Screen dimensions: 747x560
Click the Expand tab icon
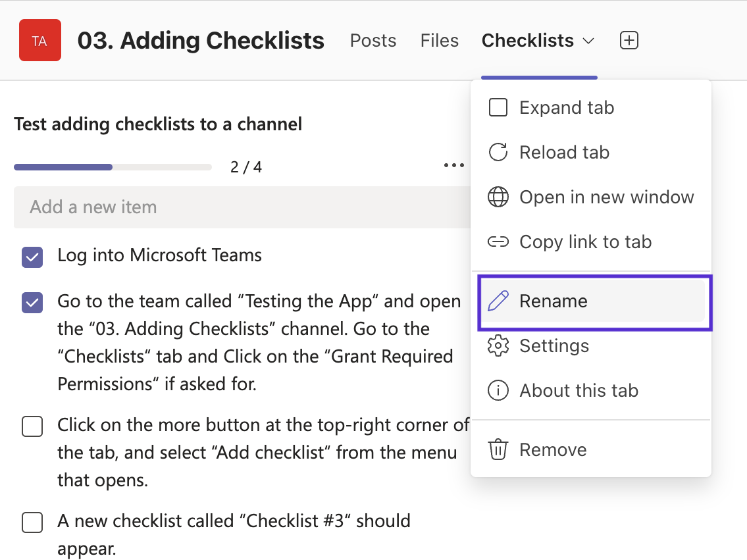(498, 107)
